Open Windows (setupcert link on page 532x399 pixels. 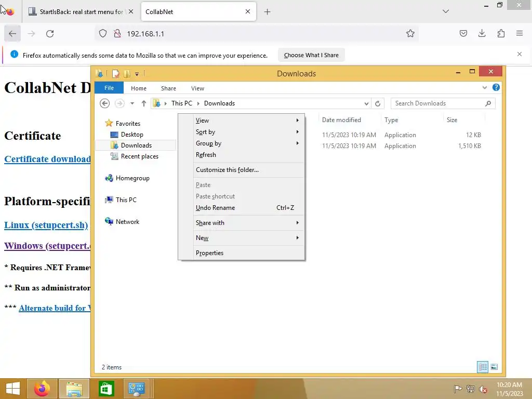[47, 246]
